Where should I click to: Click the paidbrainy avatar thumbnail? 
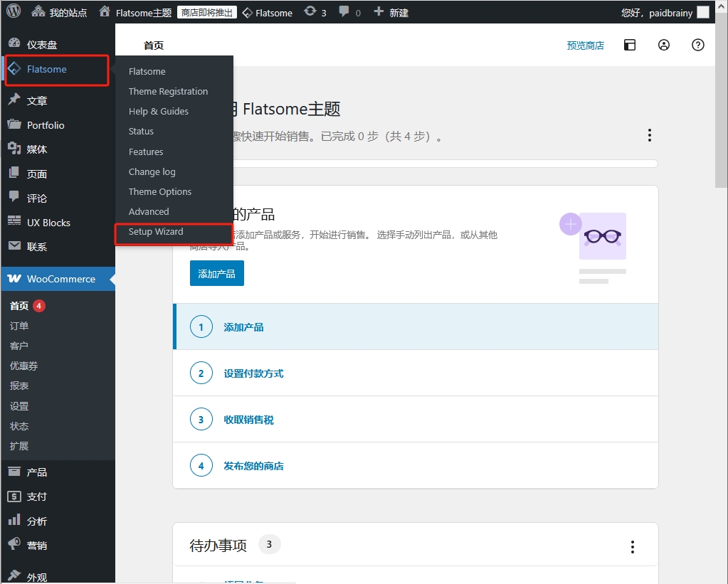[703, 13]
